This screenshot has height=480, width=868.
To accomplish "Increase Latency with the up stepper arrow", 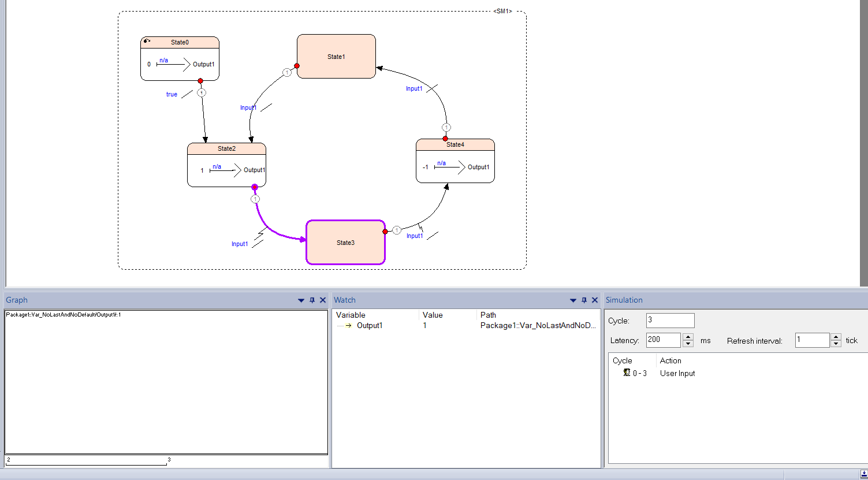I will [x=688, y=337].
